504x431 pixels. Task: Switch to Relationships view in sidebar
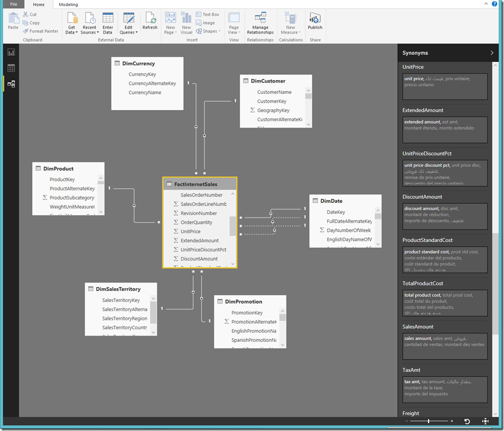(11, 84)
